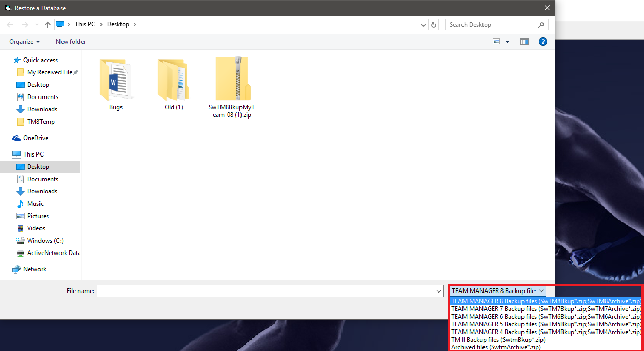Click the New folder button
The width and height of the screenshot is (644, 351).
pos(71,42)
